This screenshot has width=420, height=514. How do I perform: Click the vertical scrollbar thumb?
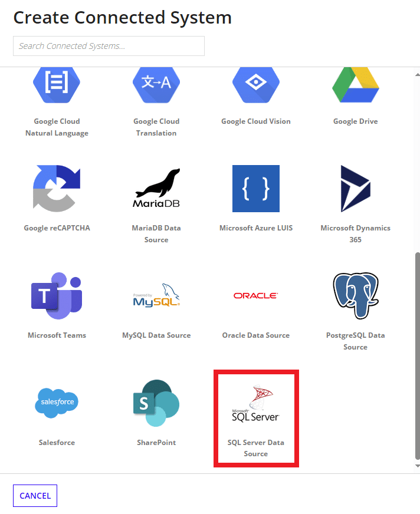(x=418, y=355)
